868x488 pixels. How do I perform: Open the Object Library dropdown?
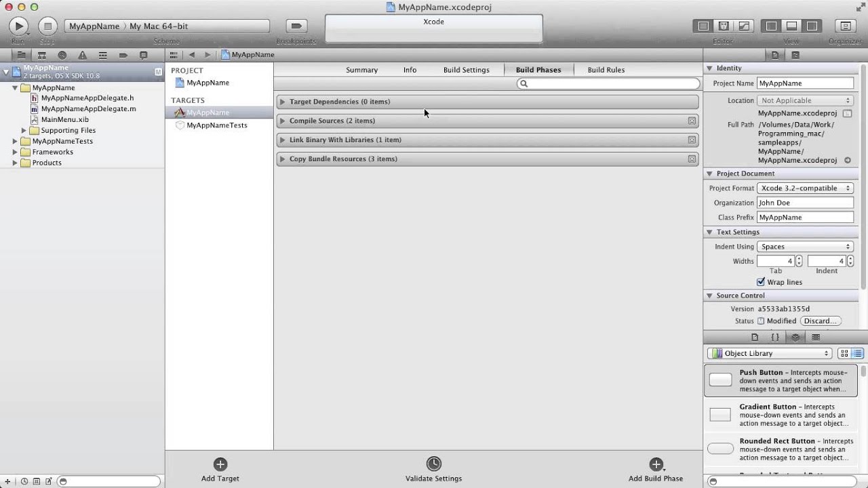770,353
